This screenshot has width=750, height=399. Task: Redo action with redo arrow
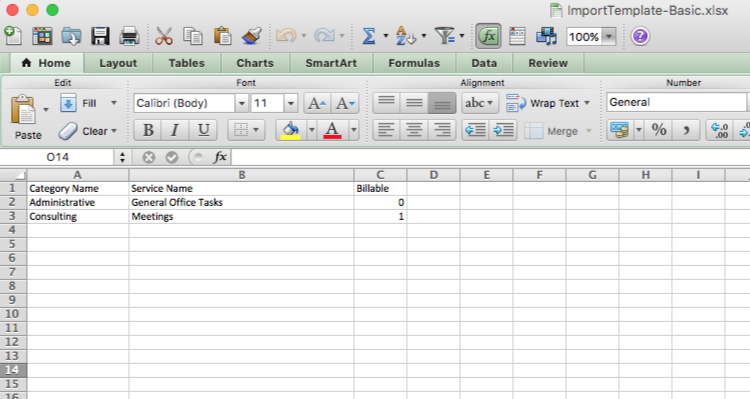[x=324, y=36]
